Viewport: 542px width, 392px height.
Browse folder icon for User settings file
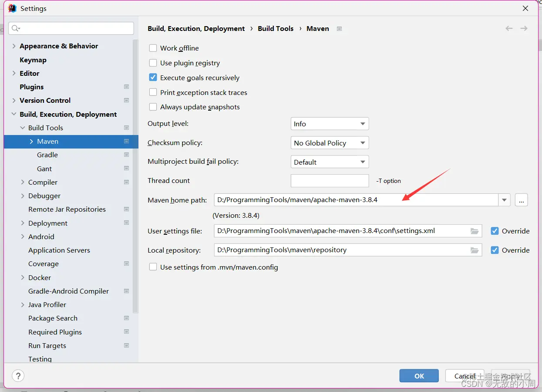[475, 231]
